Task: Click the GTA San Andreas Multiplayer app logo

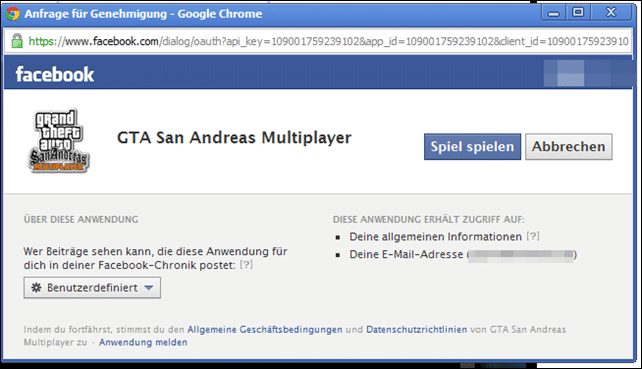Action: click(59, 140)
